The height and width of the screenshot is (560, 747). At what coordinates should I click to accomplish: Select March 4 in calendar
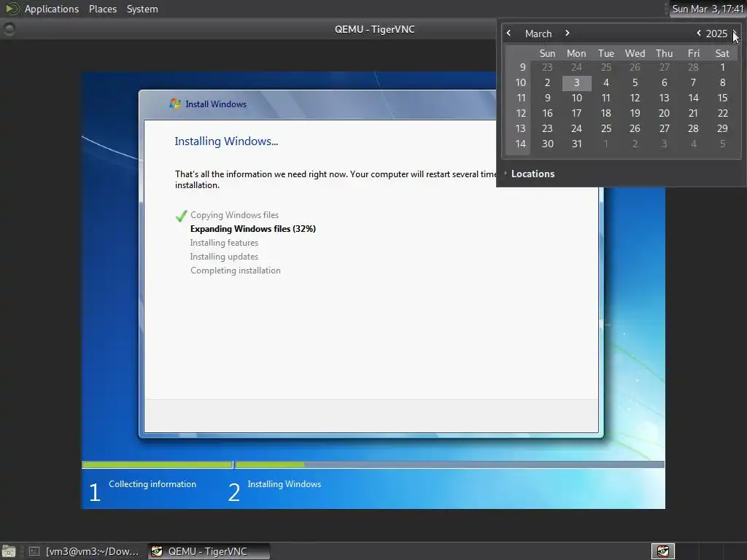point(606,83)
